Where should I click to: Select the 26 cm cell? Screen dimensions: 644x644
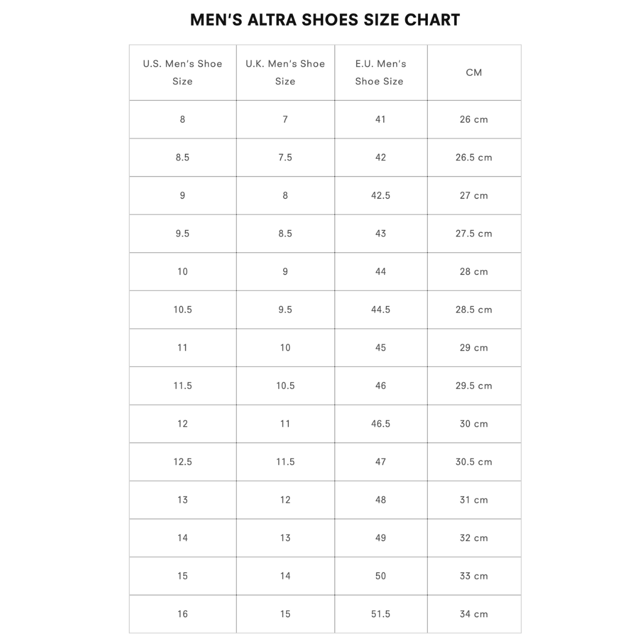pos(474,120)
